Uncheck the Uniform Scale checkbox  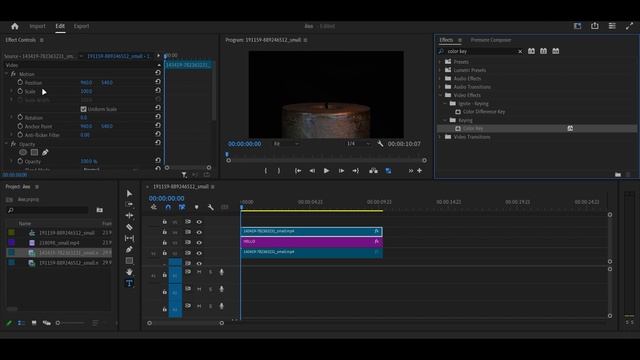(83, 109)
